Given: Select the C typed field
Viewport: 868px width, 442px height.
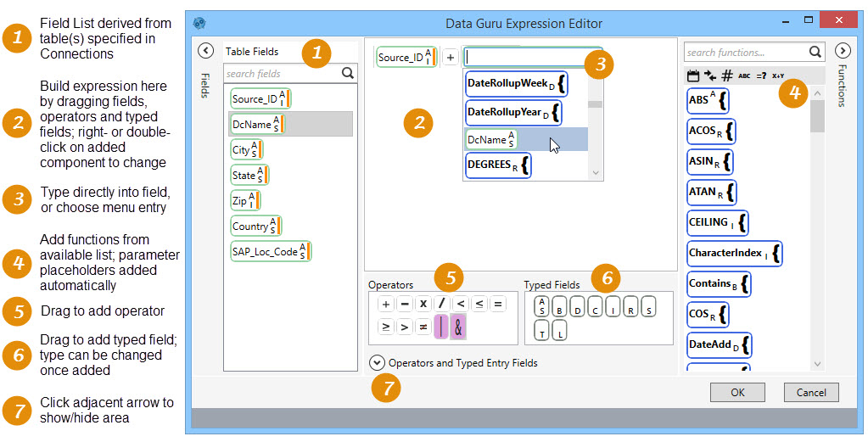Looking at the screenshot, I should (595, 306).
